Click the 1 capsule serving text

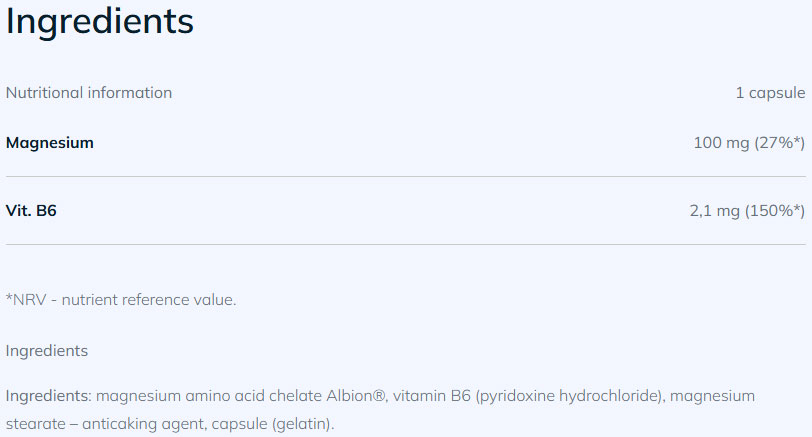point(770,93)
